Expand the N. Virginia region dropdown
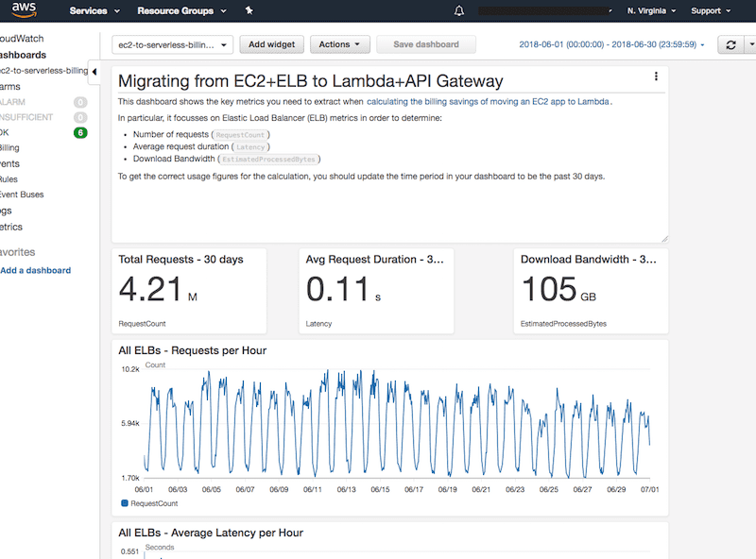The width and height of the screenshot is (756, 559). (656, 11)
